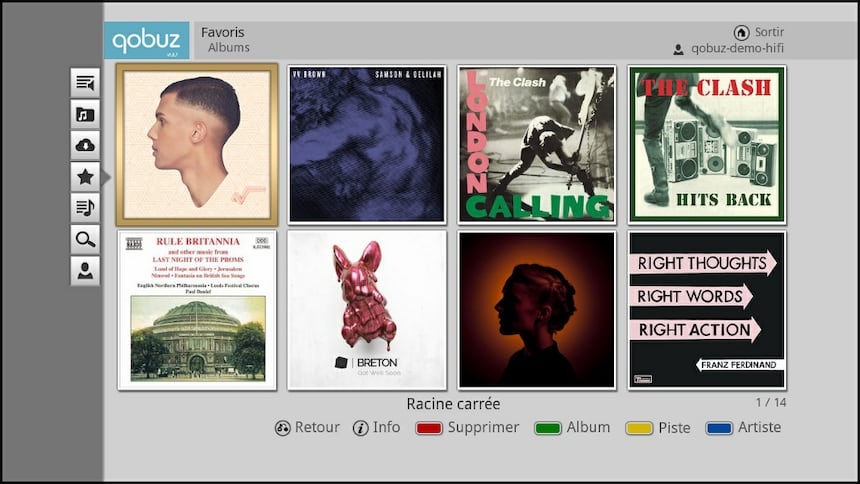Click the Piste label
The image size is (860, 484).
click(x=675, y=427)
